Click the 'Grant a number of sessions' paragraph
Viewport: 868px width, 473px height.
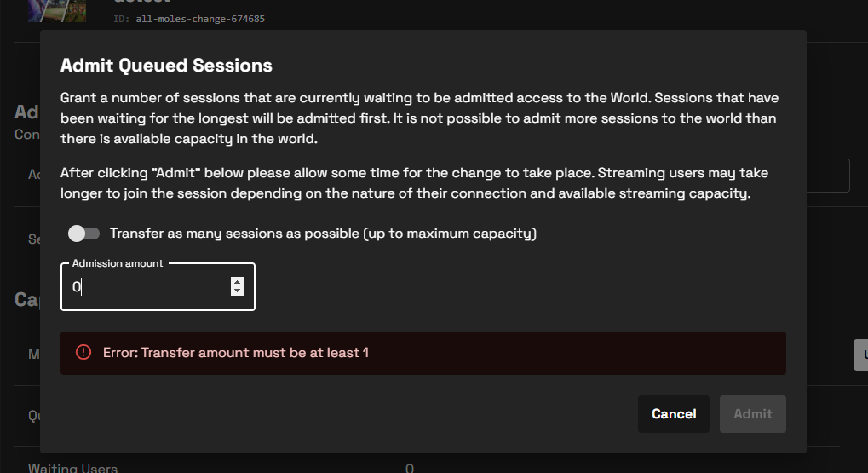pos(418,118)
